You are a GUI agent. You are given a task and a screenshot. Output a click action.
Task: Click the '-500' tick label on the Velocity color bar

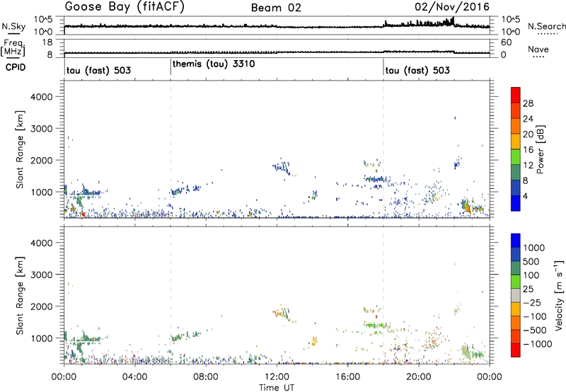535,330
